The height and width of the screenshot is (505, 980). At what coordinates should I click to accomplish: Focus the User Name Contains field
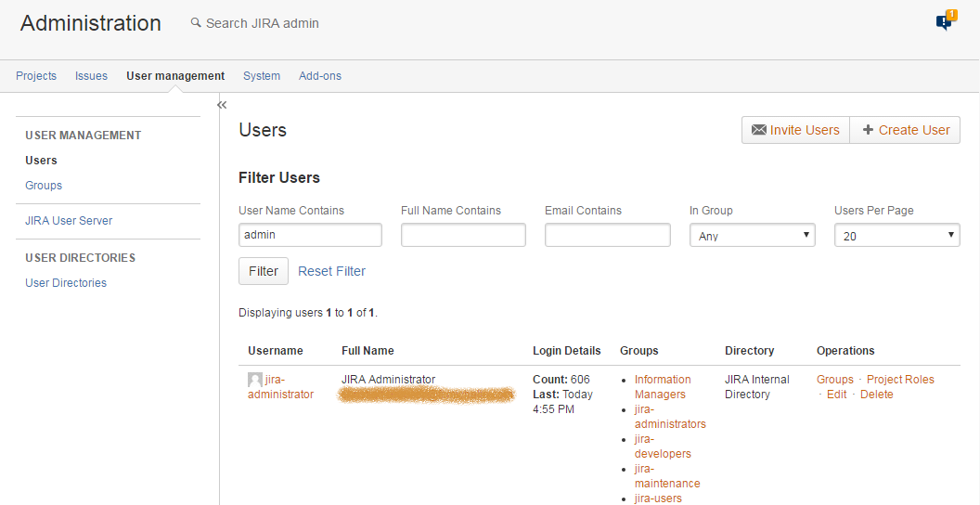[310, 235]
